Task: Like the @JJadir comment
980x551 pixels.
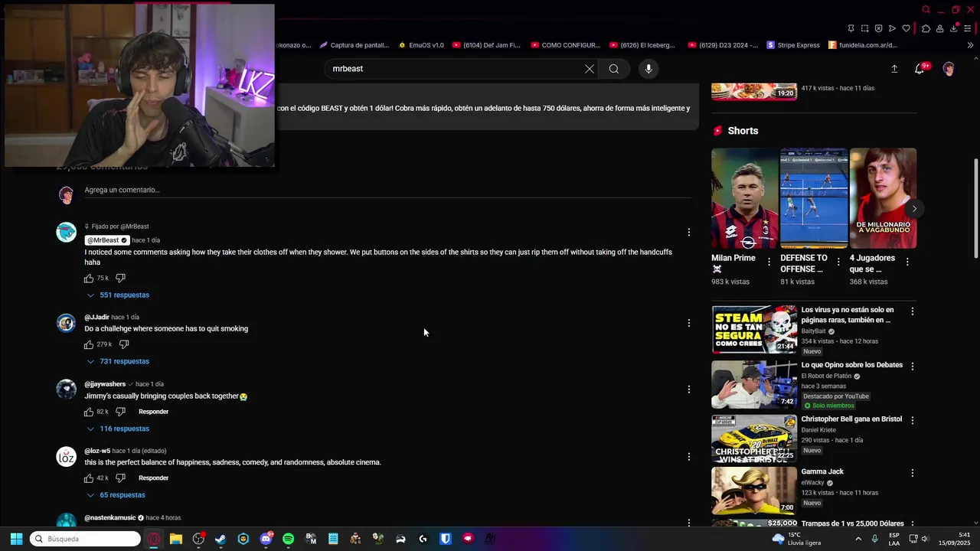Action: pos(89,344)
